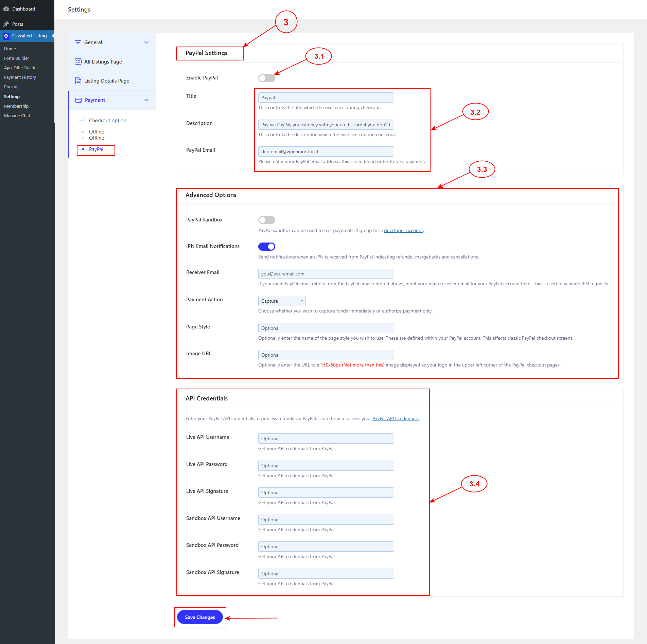Click the Classified Listing plugin icon
This screenshot has width=647, height=644.
point(6,36)
